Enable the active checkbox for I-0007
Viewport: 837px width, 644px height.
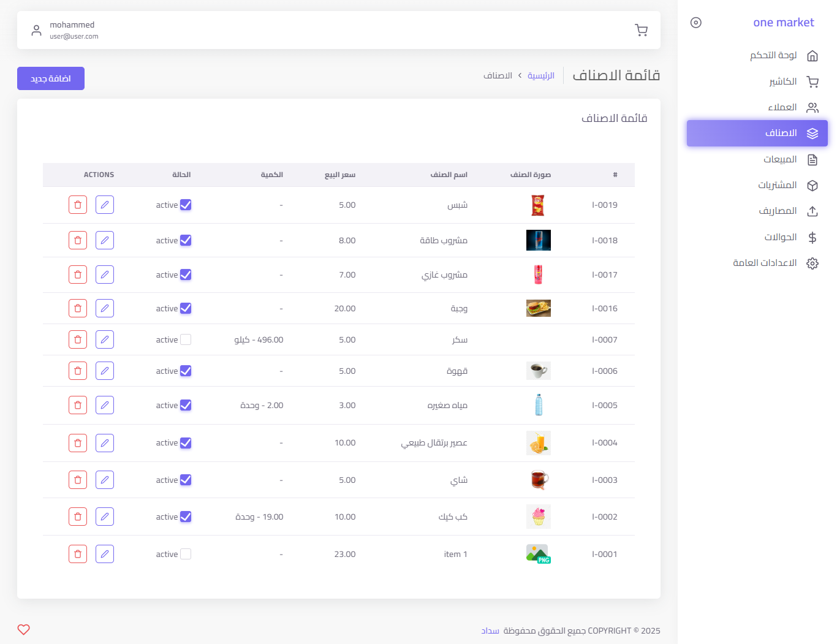click(186, 339)
